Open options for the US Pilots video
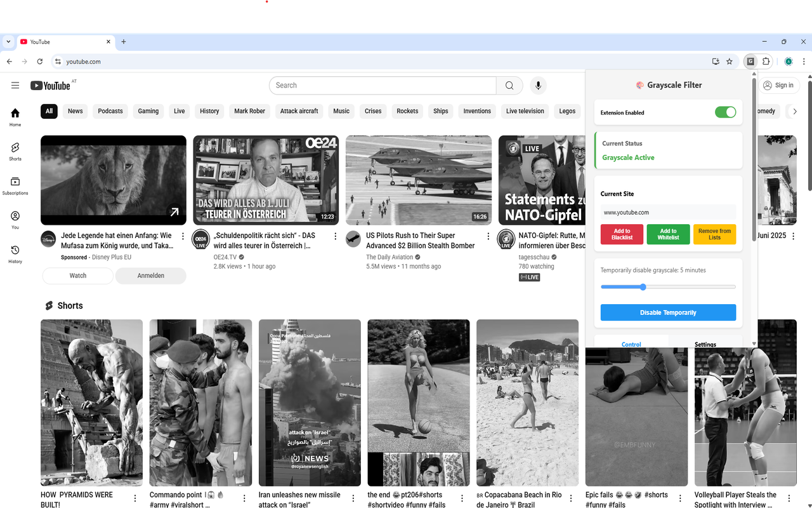Viewport: 812px width, 508px height. point(488,236)
